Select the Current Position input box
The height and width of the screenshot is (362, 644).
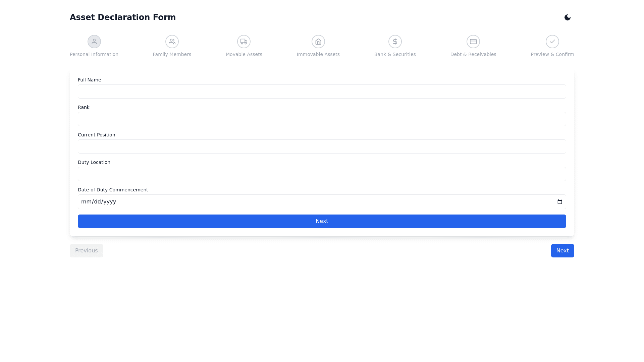pos(322,146)
